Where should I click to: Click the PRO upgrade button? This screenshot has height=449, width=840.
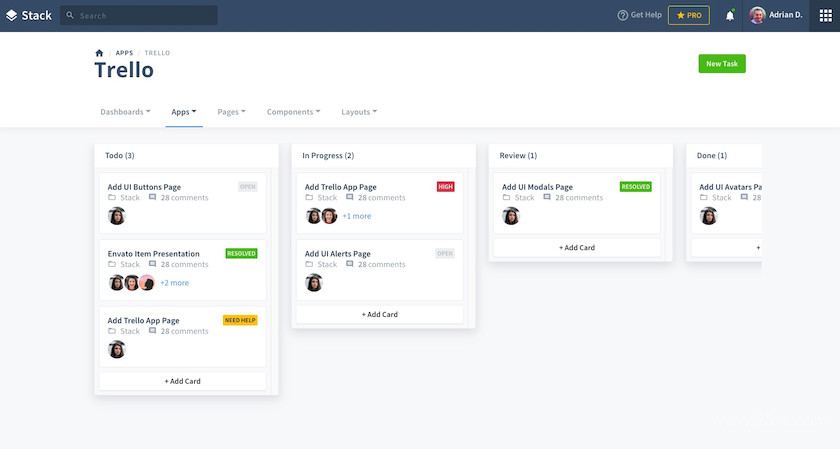689,16
